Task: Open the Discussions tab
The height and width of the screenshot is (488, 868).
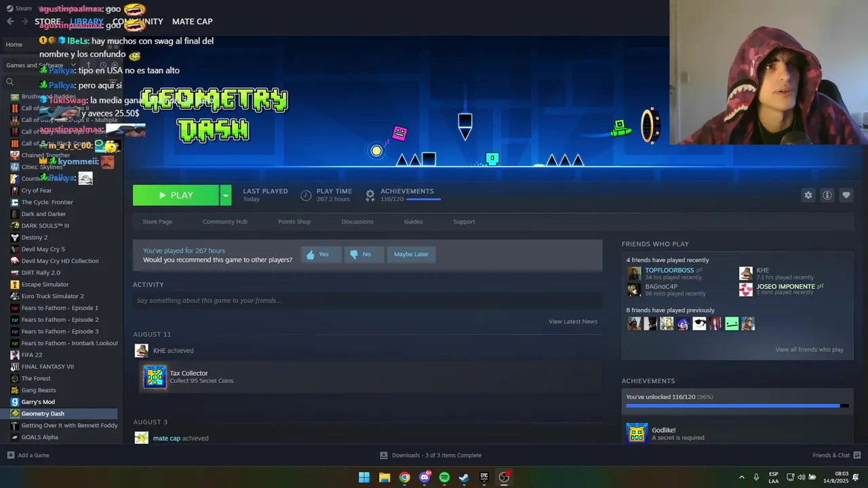Action: pyautogui.click(x=357, y=222)
